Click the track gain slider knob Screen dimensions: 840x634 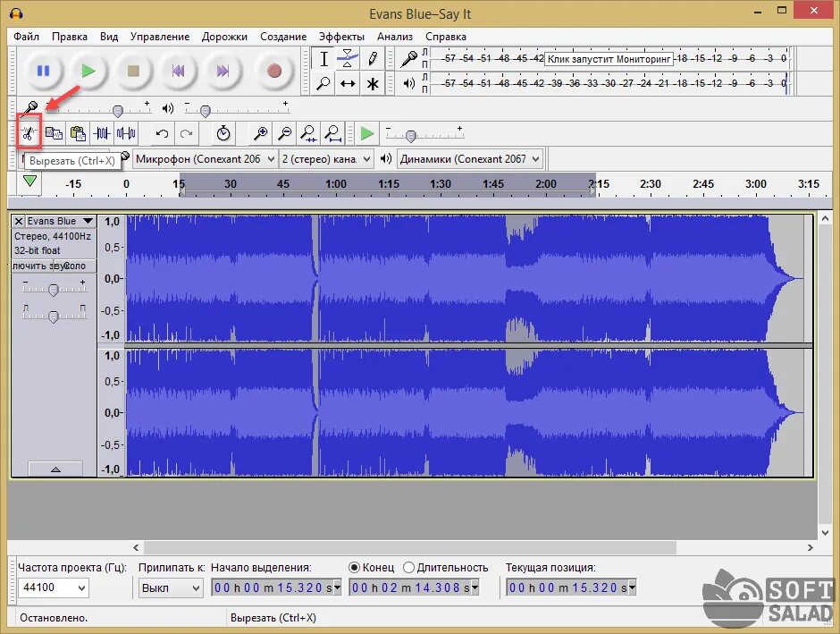point(53,290)
